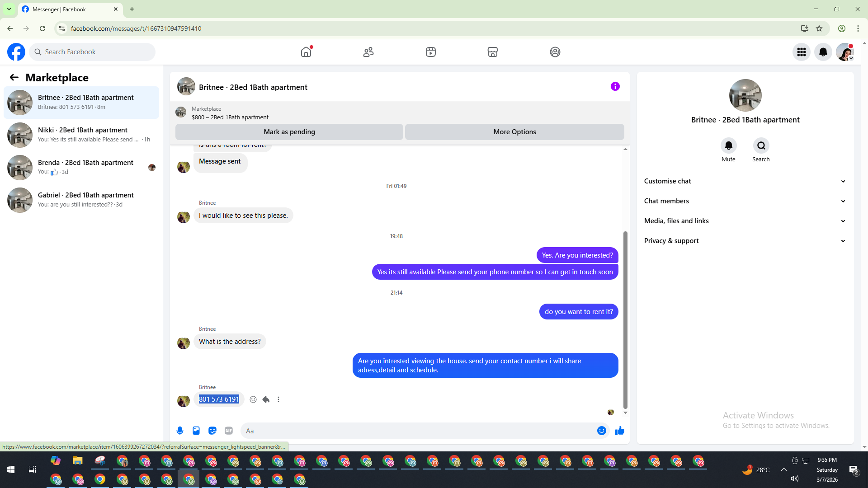Screen dimensions: 868x488
Task: Open the Chrome tab search dropdown
Action: coord(9,9)
